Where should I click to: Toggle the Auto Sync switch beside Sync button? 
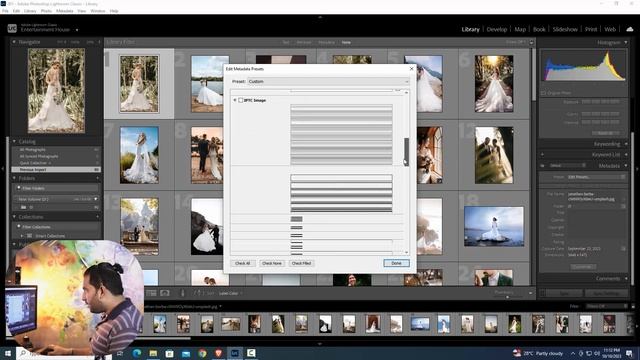coord(543,293)
